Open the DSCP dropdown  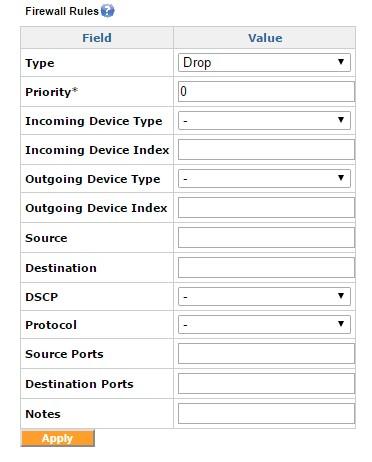[x=264, y=297]
